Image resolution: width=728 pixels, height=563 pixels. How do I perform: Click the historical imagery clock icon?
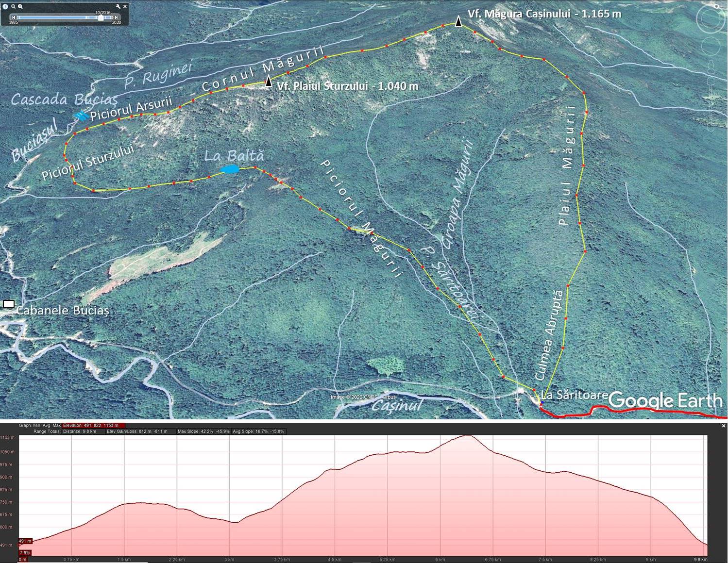point(5,6)
